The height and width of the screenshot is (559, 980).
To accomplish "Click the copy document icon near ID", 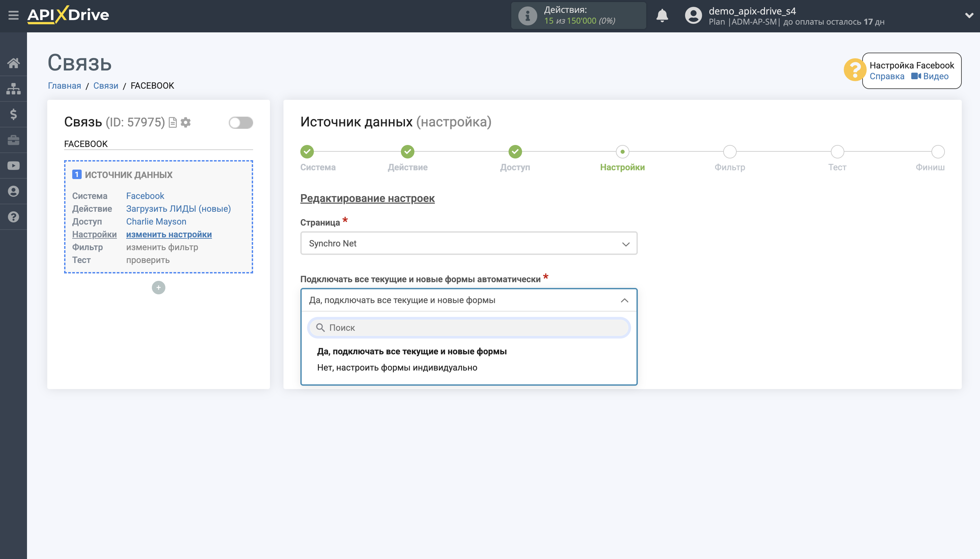I will coord(173,122).
